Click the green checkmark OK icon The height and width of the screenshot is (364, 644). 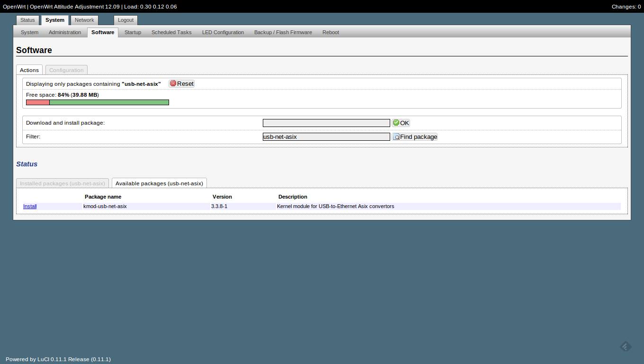(396, 123)
